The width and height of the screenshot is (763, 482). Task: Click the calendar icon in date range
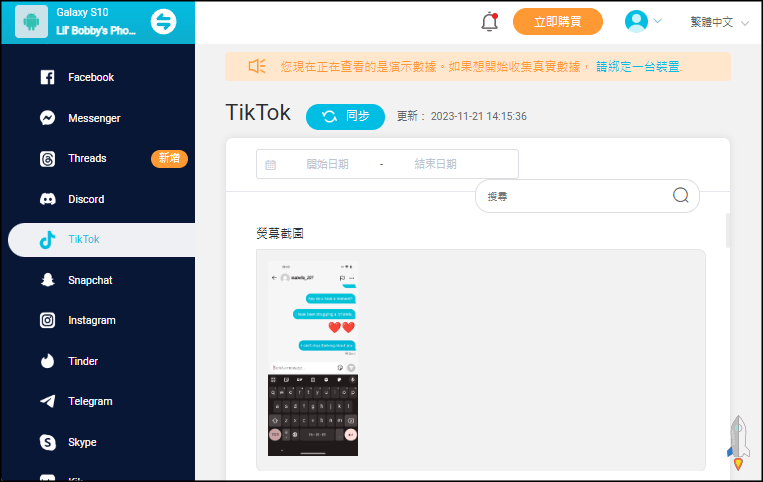tap(271, 165)
